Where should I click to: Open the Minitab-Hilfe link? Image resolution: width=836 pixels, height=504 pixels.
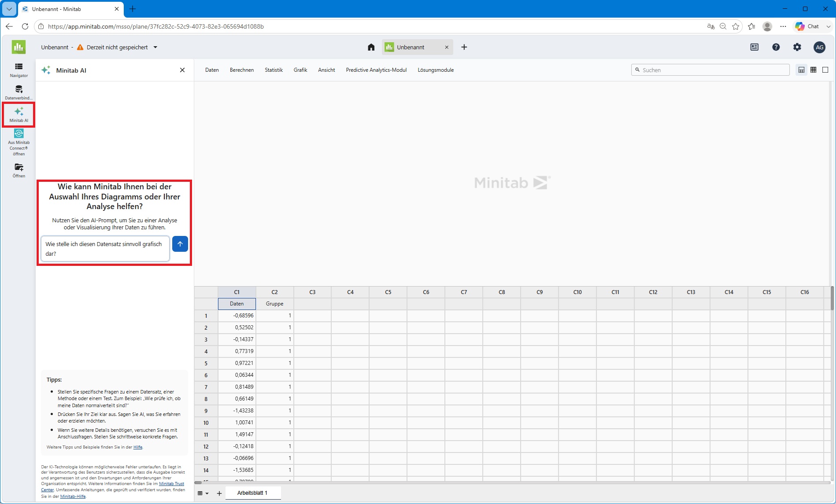click(x=73, y=497)
